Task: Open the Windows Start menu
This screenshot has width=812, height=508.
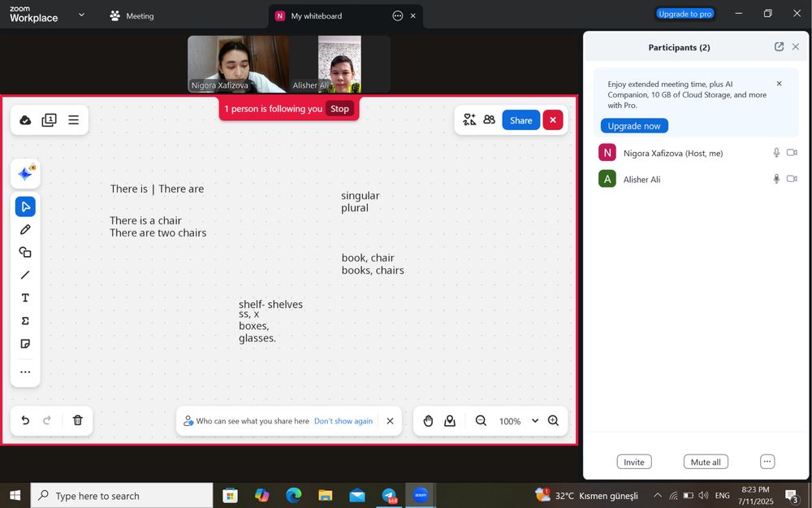Action: (15, 496)
